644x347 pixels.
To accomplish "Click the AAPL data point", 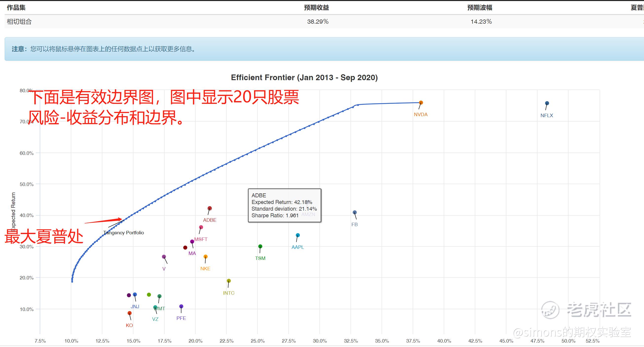I will [x=298, y=235].
